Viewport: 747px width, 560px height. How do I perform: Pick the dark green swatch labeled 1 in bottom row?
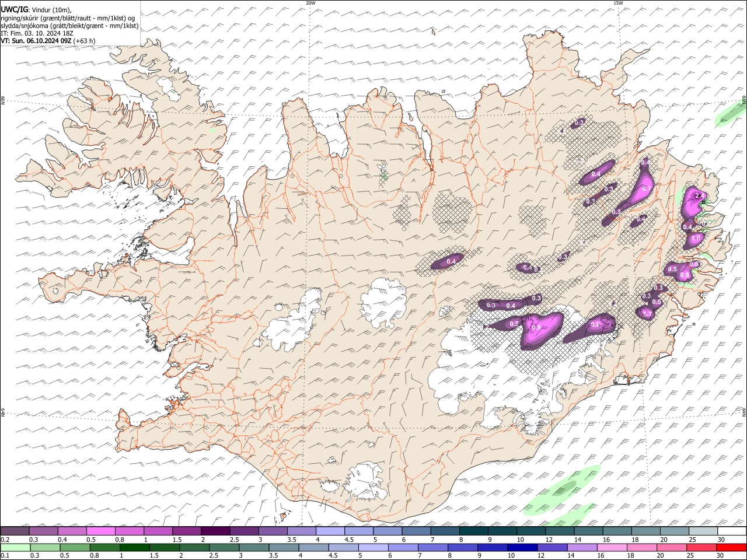(x=134, y=547)
